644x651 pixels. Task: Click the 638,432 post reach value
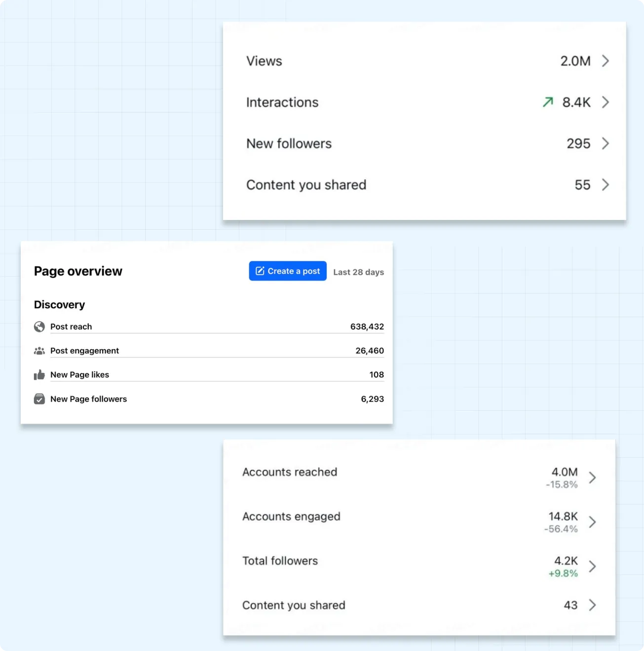tap(367, 326)
